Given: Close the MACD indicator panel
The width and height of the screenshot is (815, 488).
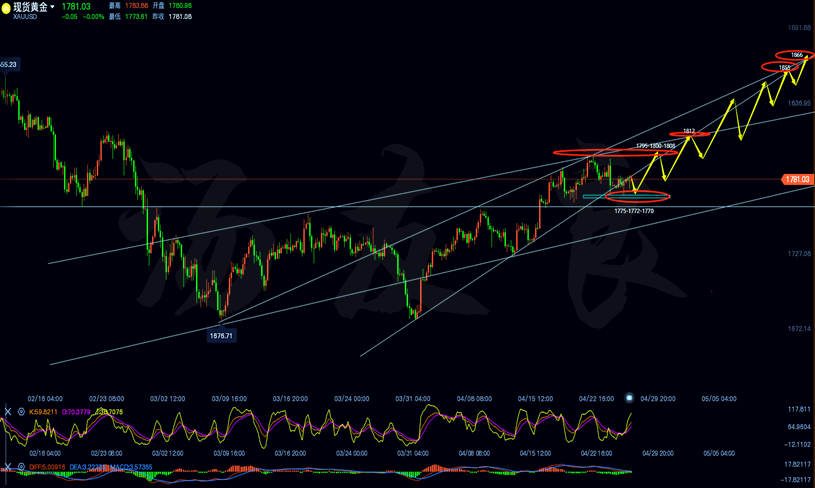Looking at the screenshot, I should click(x=8, y=467).
